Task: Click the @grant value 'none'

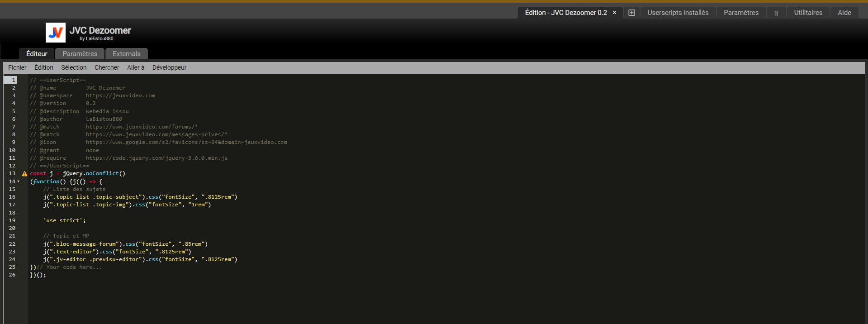Action: point(92,151)
